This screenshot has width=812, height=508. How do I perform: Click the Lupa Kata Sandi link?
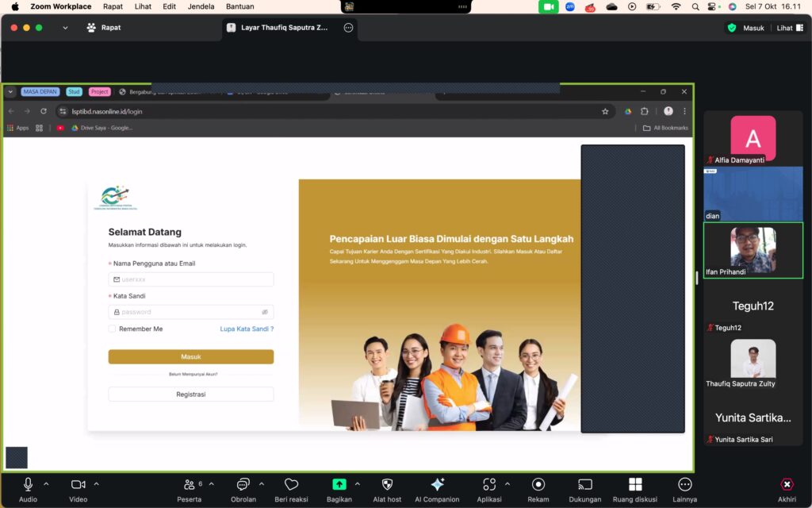click(x=247, y=329)
